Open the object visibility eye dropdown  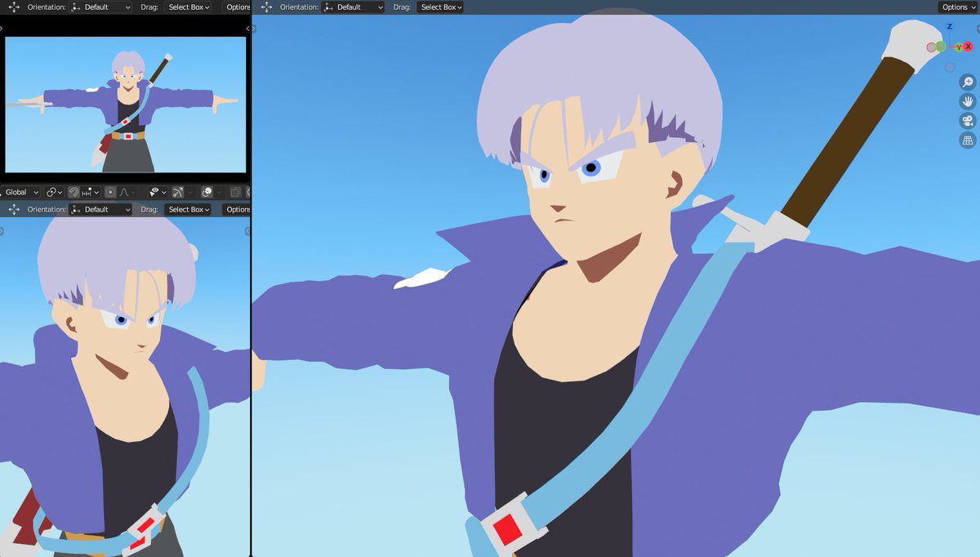pos(158,192)
